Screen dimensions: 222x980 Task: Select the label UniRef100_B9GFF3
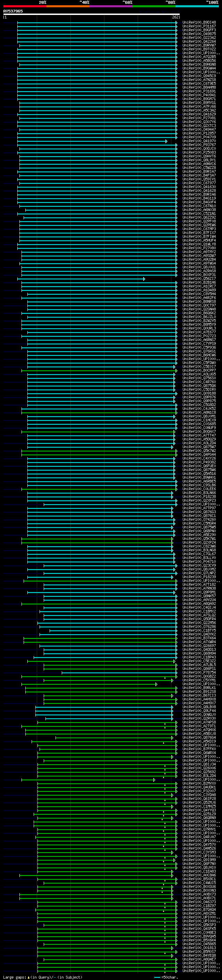click(x=199, y=30)
